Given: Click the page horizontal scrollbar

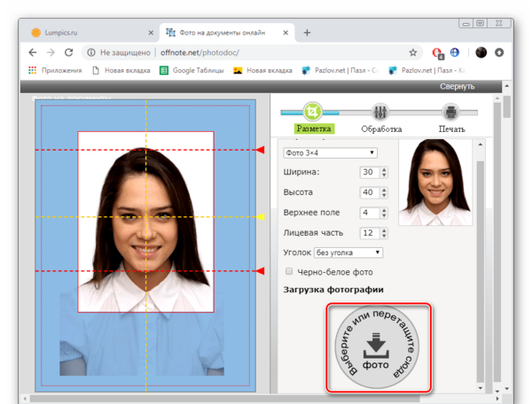Looking at the screenshot, I should [224, 399].
